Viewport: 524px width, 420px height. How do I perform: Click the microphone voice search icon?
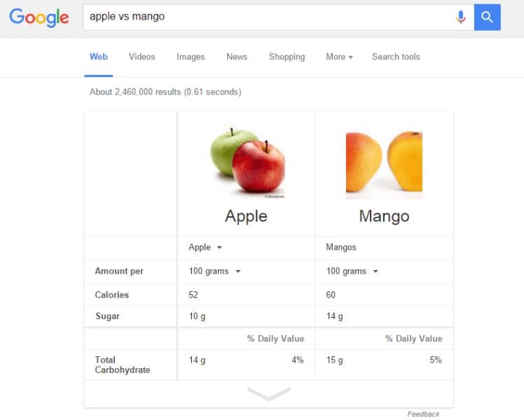pos(460,17)
